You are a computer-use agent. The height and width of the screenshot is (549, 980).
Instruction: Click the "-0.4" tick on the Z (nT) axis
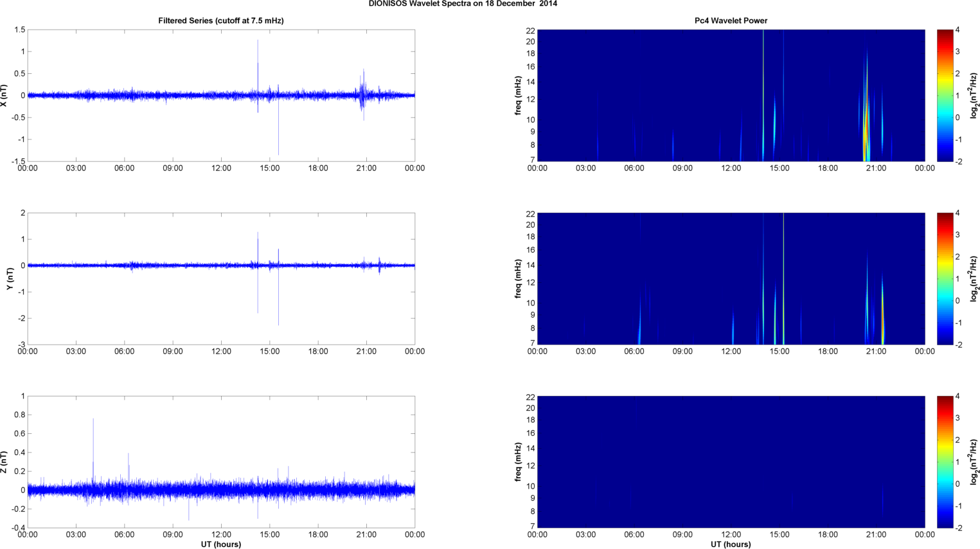18,528
